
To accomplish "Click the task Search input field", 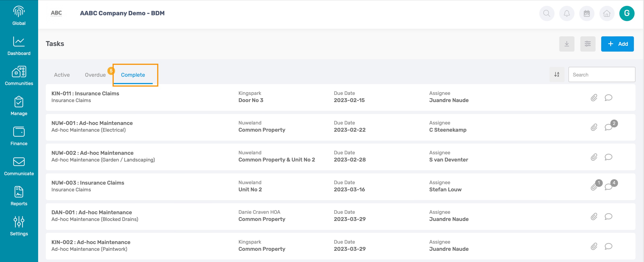I will (601, 74).
